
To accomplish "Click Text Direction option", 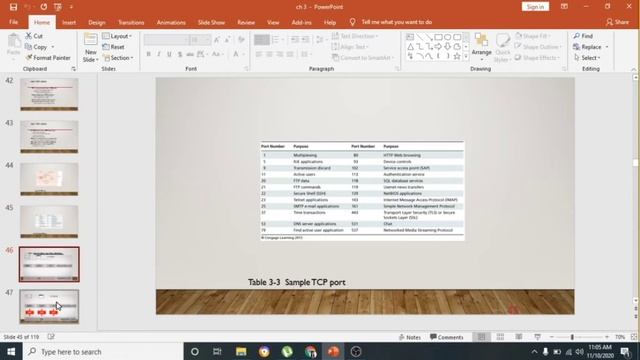I will [355, 36].
